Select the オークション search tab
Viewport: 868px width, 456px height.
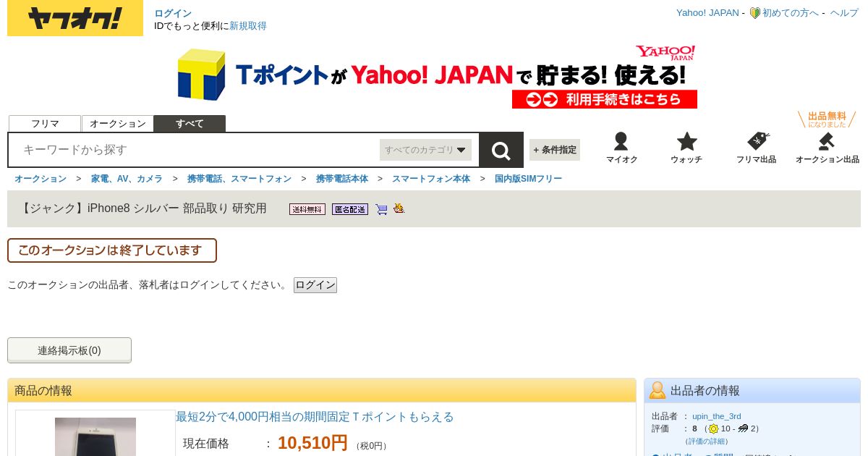[118, 124]
